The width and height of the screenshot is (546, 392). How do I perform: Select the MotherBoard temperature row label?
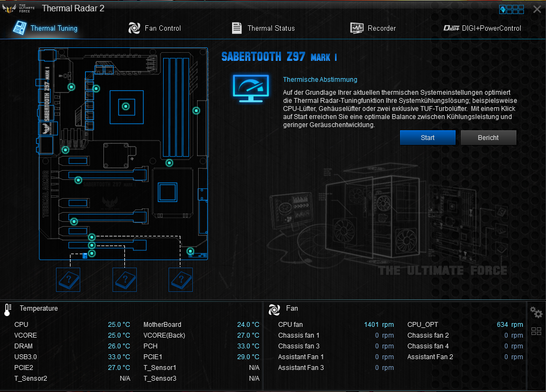162,325
